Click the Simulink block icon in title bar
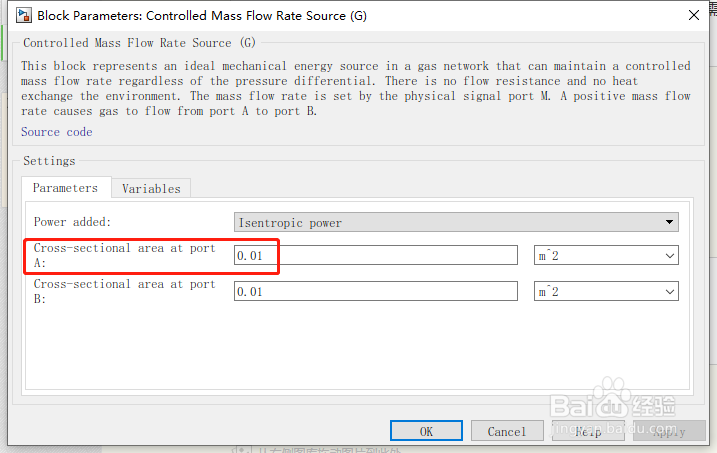The height and width of the screenshot is (453, 717). pos(23,15)
